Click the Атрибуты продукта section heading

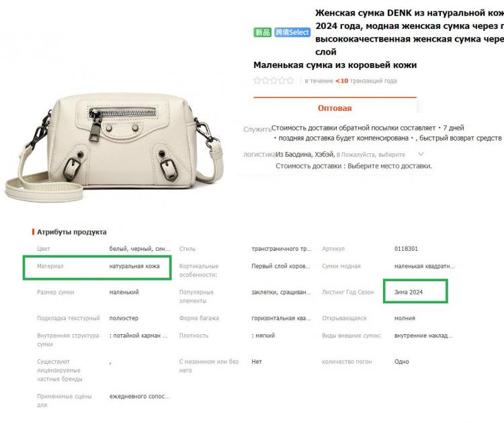pyautogui.click(x=71, y=232)
